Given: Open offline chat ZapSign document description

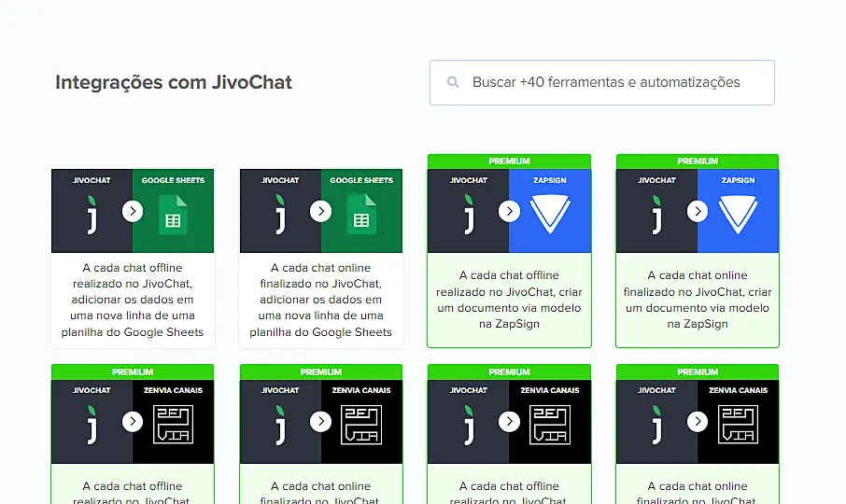Looking at the screenshot, I should pyautogui.click(x=509, y=300).
